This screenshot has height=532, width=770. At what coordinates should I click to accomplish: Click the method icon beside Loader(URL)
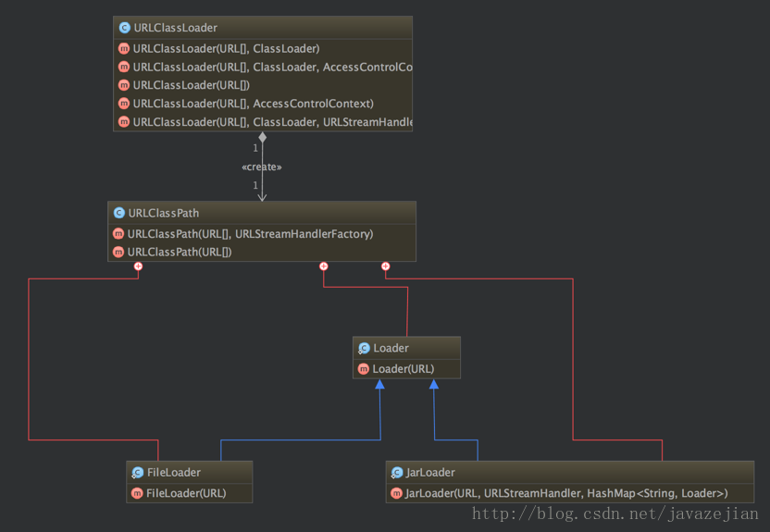(x=363, y=369)
